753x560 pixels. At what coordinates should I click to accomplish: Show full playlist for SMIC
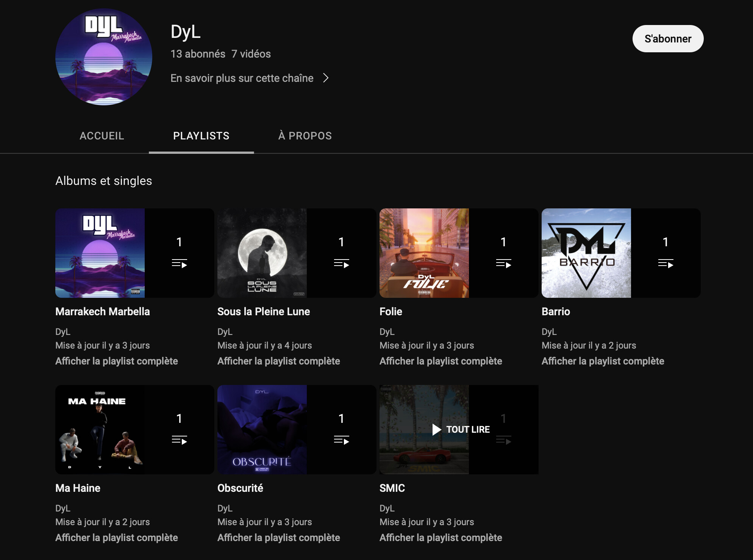pos(441,538)
